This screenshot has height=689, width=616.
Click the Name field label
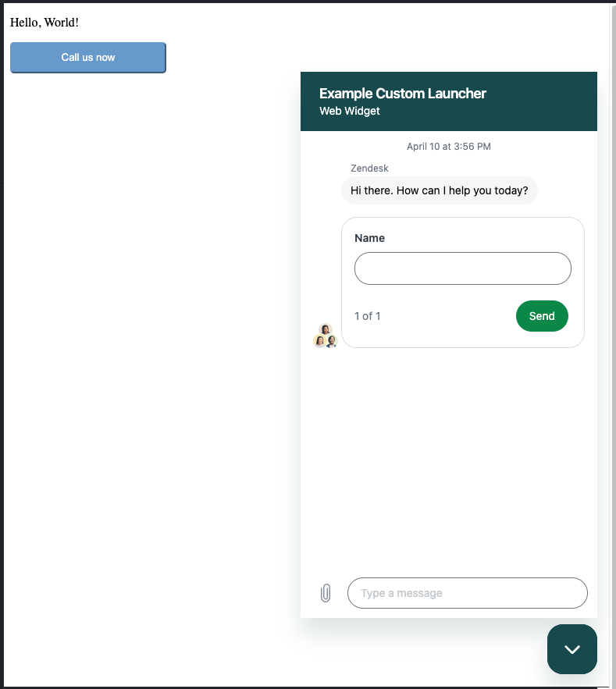tap(369, 238)
